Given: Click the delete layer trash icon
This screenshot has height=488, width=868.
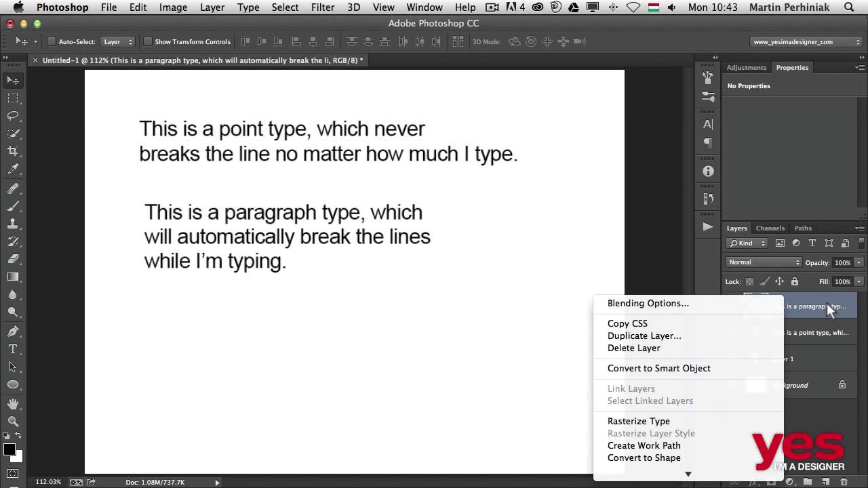Looking at the screenshot, I should 844,481.
